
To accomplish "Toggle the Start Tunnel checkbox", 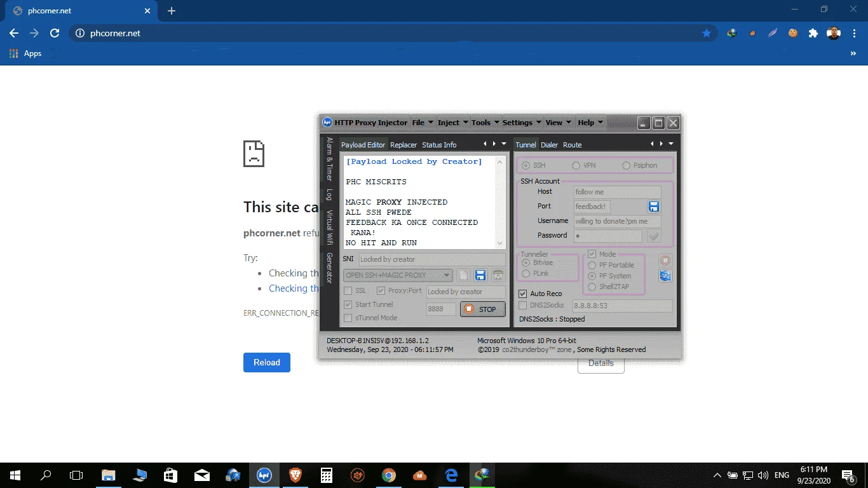I will pos(348,304).
